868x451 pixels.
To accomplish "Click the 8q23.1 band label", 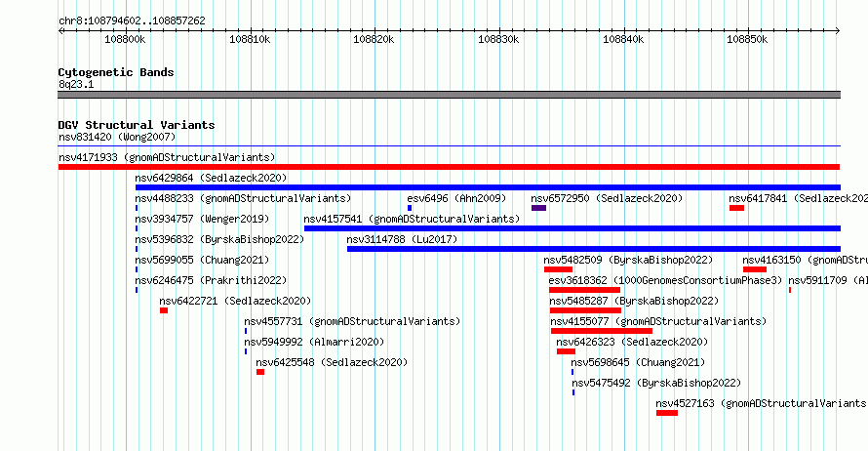I will [x=76, y=84].
